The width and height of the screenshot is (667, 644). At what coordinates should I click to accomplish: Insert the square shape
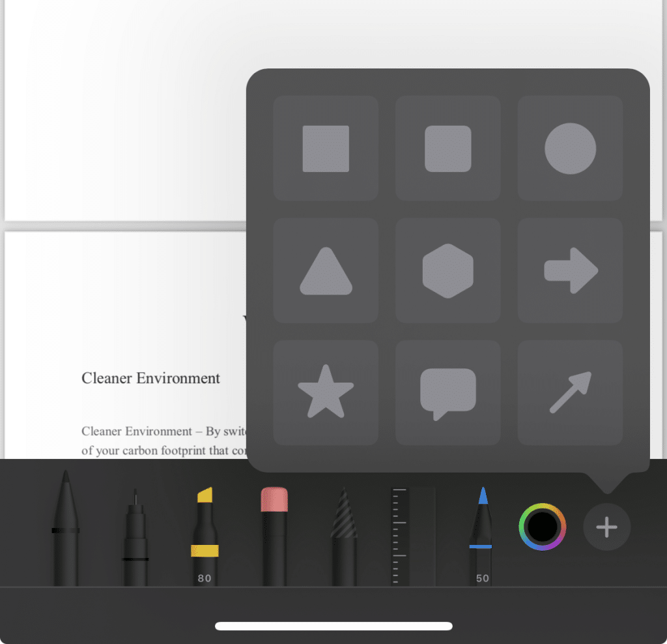point(326,149)
